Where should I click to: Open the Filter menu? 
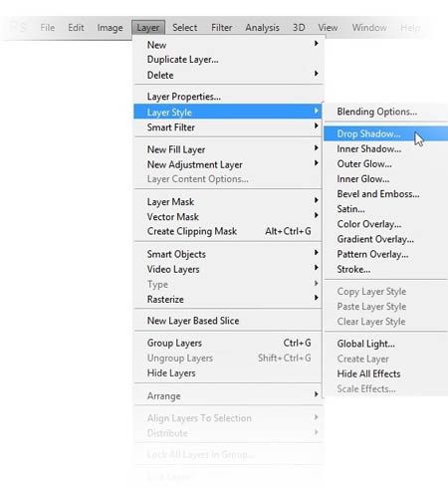pos(222,28)
